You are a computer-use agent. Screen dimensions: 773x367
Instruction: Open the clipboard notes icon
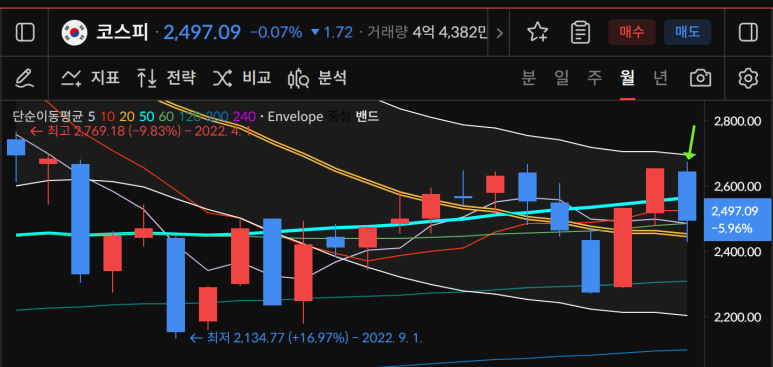pos(580,33)
